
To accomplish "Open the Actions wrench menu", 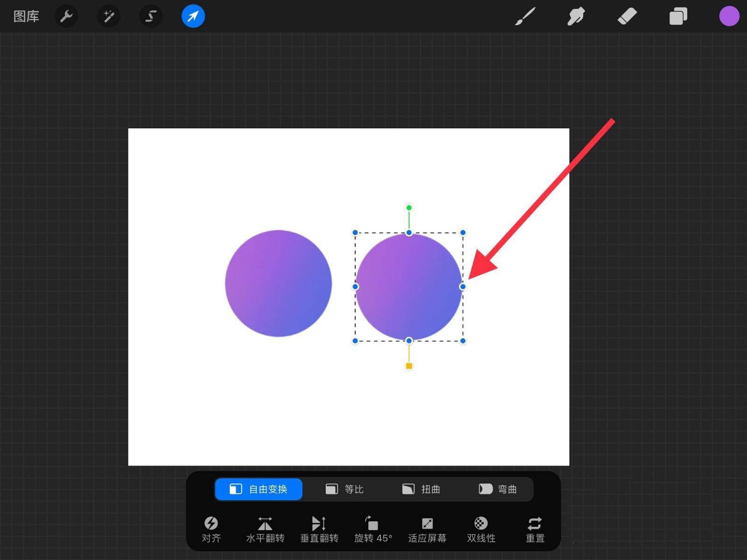I will 67,16.
